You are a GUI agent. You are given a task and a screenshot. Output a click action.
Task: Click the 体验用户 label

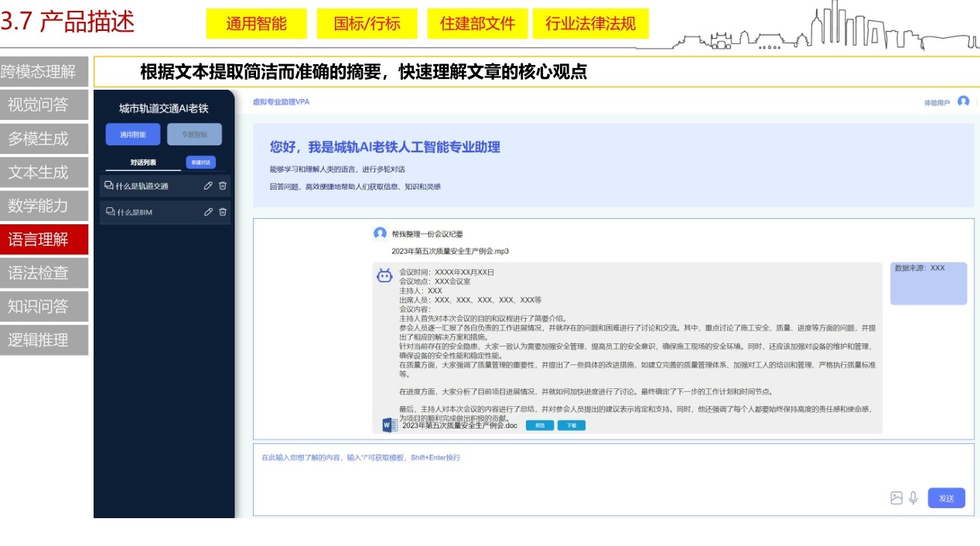pyautogui.click(x=937, y=102)
